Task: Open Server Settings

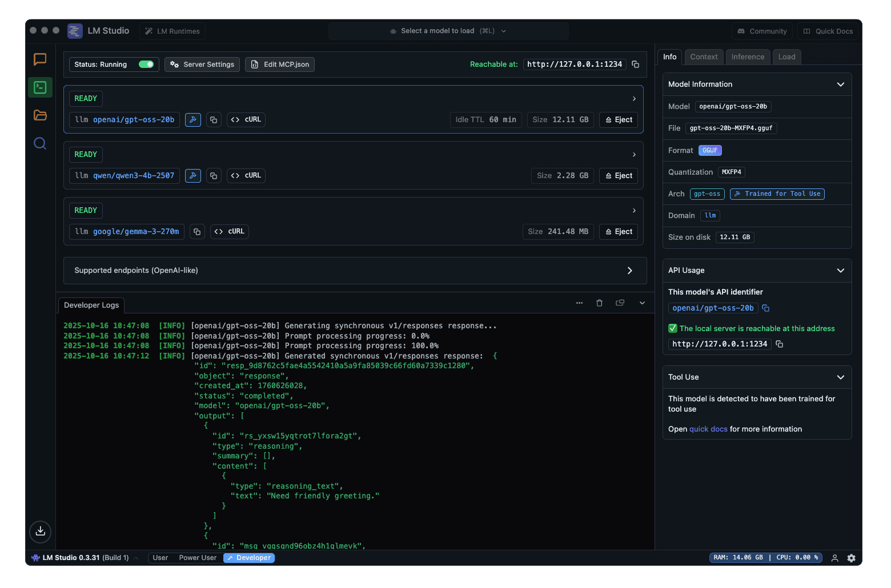Action: point(202,65)
